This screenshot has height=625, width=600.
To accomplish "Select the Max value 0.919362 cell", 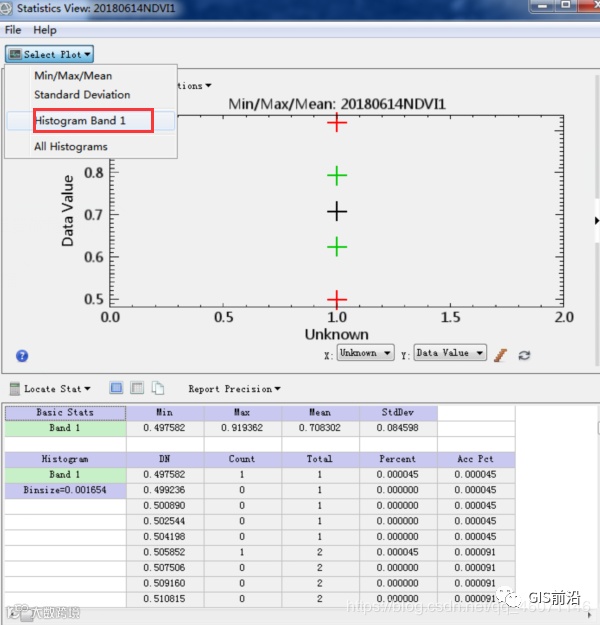I will (242, 428).
